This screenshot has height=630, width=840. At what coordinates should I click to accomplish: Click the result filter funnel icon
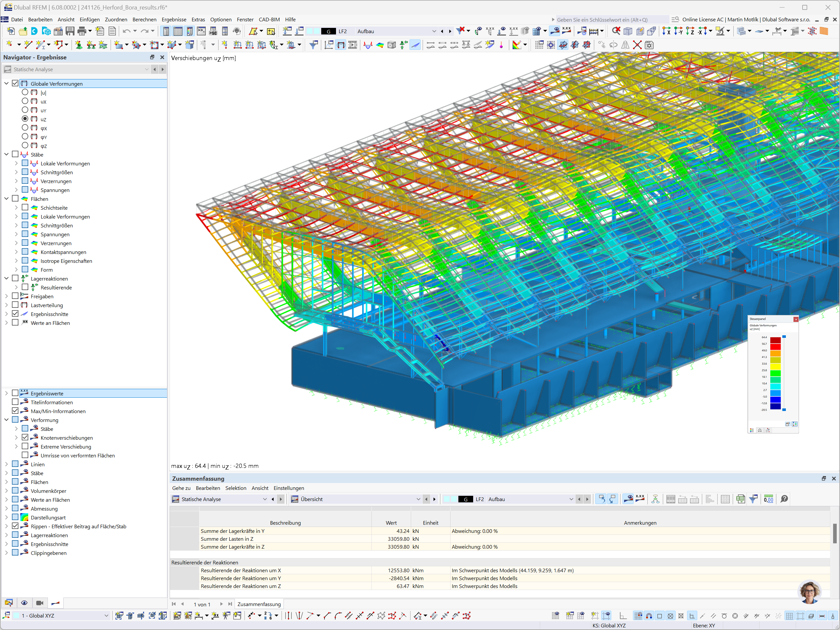tap(314, 46)
